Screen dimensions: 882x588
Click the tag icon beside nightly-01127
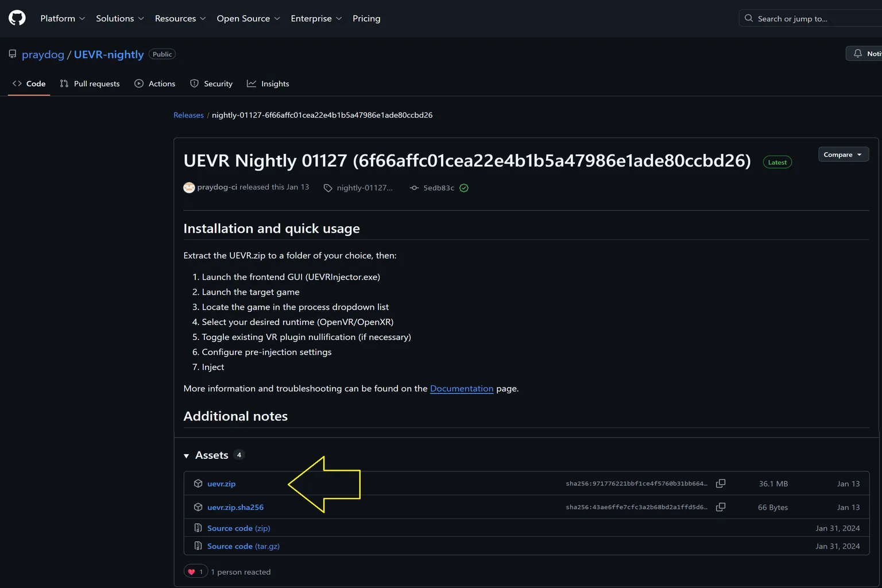pyautogui.click(x=328, y=188)
